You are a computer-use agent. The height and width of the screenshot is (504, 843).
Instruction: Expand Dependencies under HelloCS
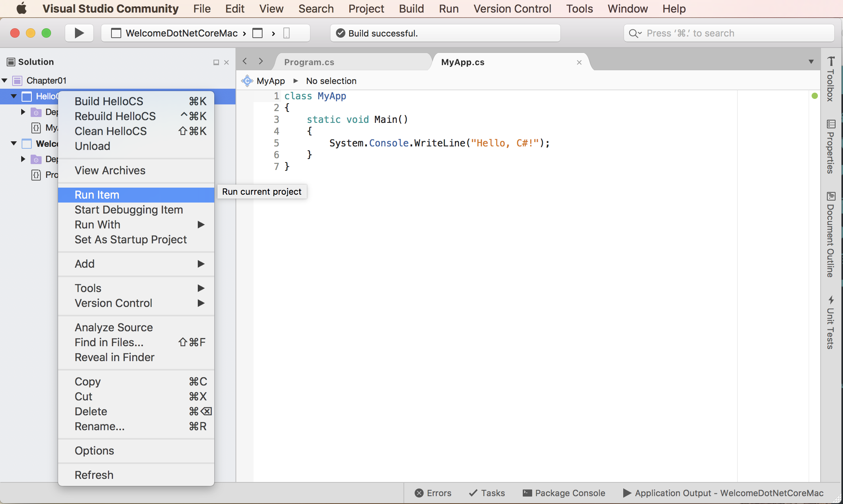pyautogui.click(x=23, y=112)
